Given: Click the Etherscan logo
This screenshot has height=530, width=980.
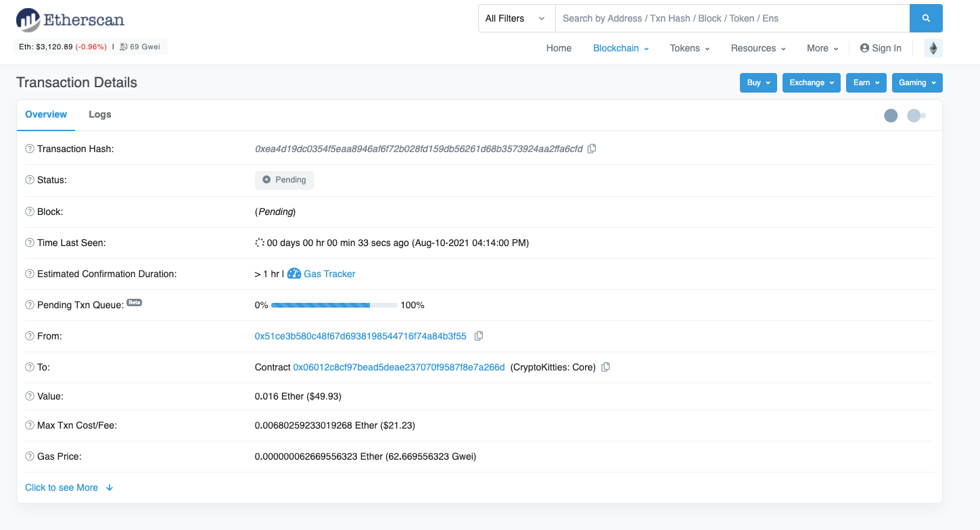Looking at the screenshot, I should coord(70,20).
